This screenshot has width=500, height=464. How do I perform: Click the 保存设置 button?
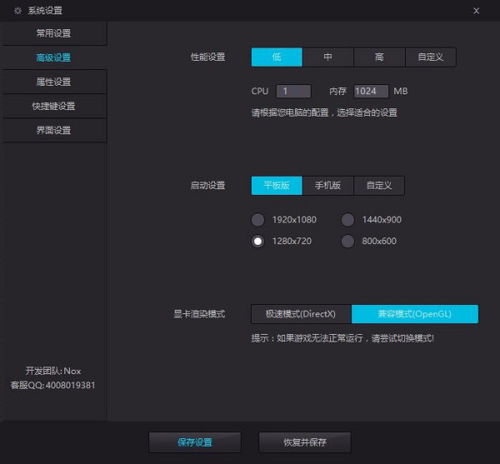click(195, 442)
